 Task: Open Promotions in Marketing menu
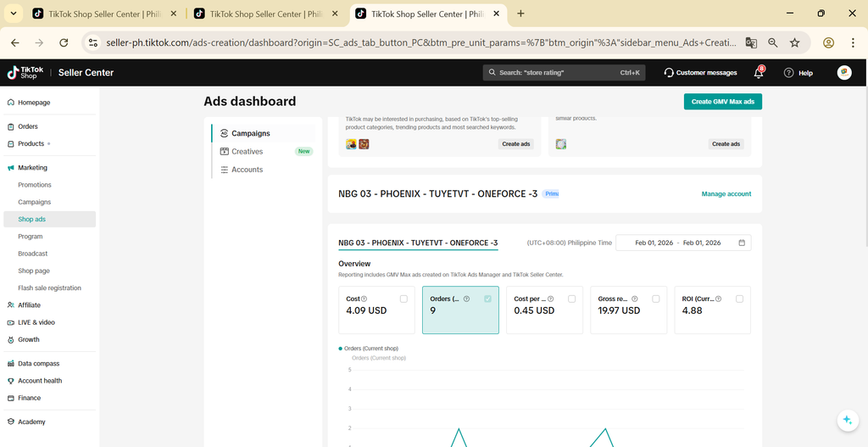point(34,184)
